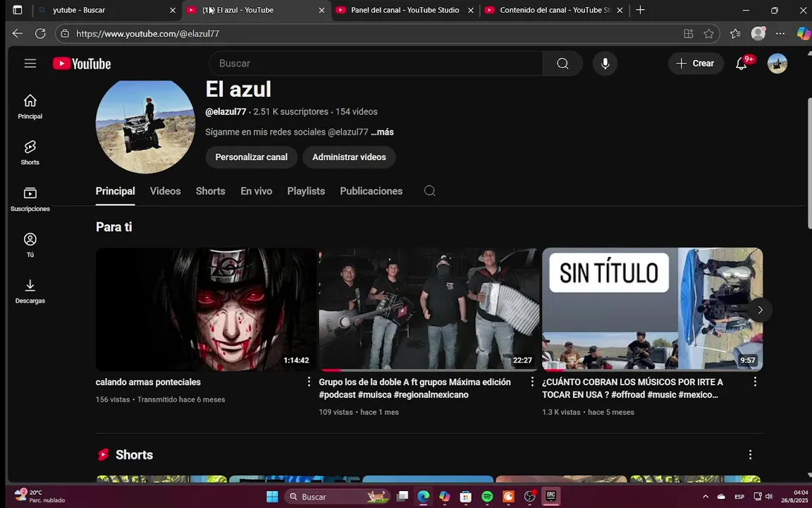Open Copilot icon in browser toolbar
This screenshot has height=508, width=812.
(804, 34)
